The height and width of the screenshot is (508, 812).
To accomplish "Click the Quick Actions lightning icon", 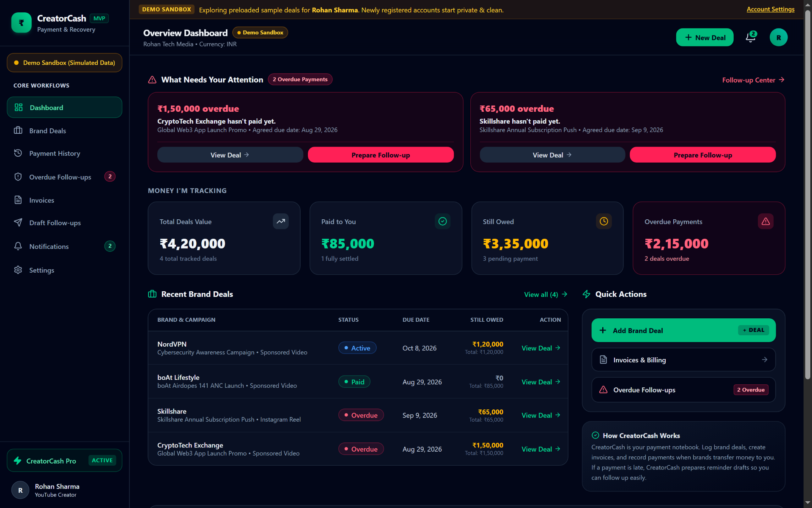I will [x=587, y=294].
